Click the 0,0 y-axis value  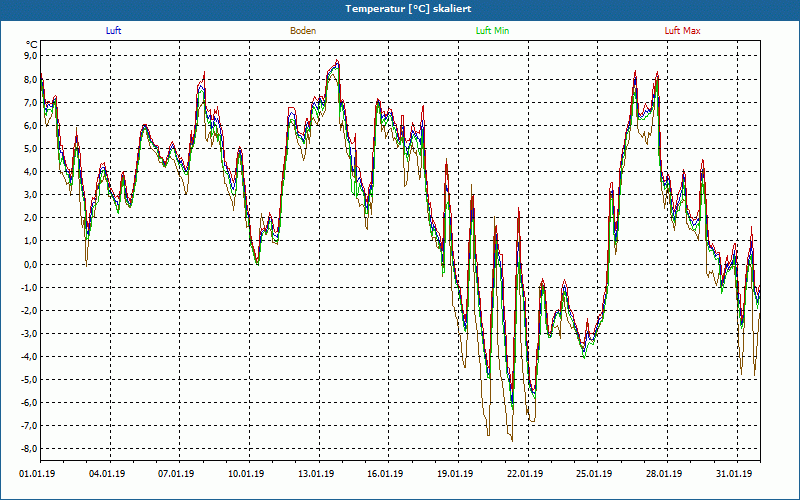31,264
